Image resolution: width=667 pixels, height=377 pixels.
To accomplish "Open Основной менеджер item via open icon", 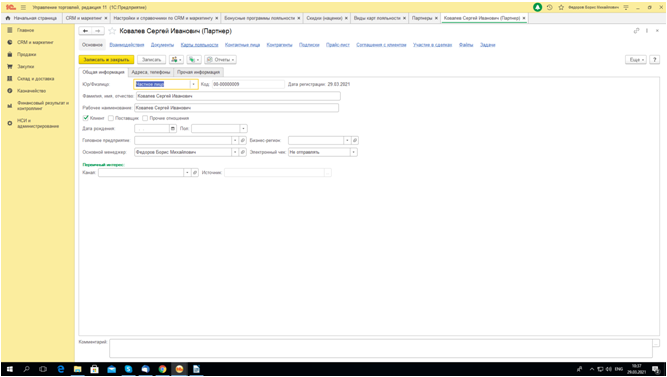I will 243,152.
